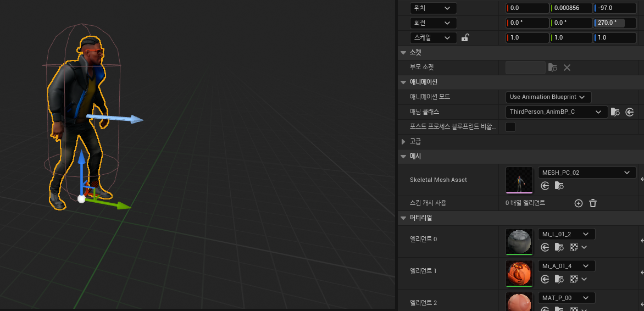This screenshot has width=644, height=311.
Task: Clear the parent socket with X icon
Action: tap(567, 68)
